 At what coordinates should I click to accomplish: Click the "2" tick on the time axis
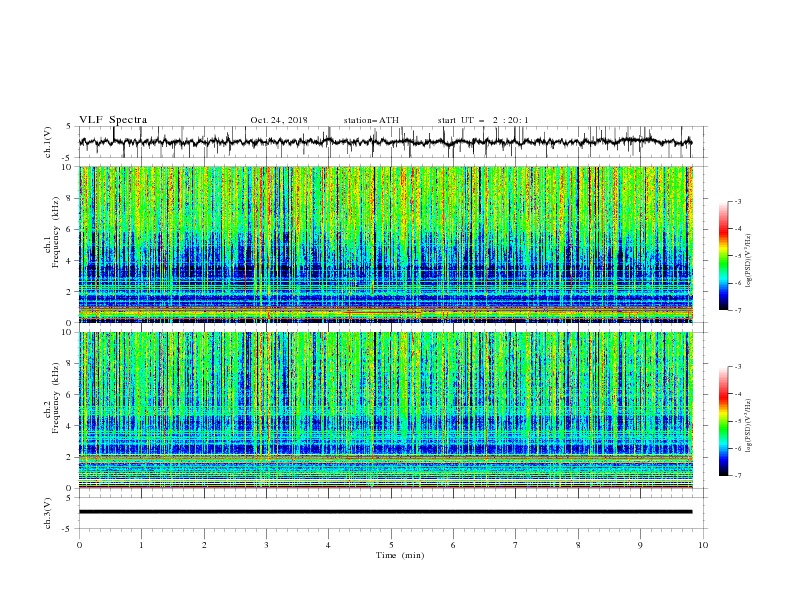(204, 545)
